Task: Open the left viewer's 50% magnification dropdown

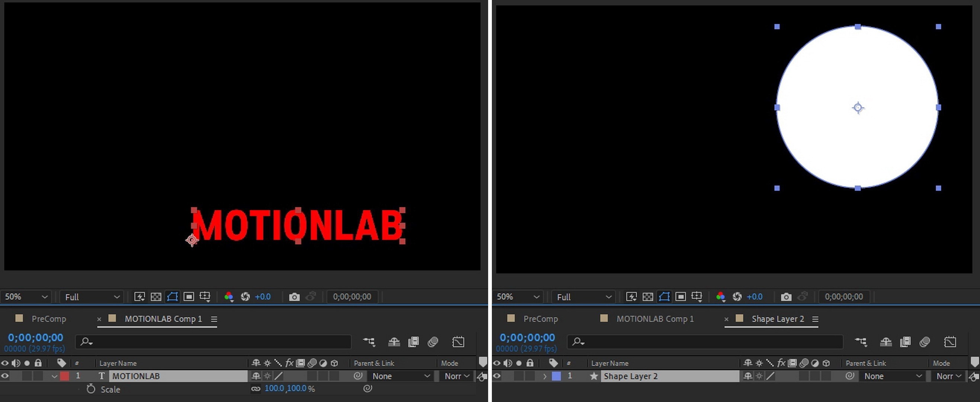Action: click(x=26, y=297)
